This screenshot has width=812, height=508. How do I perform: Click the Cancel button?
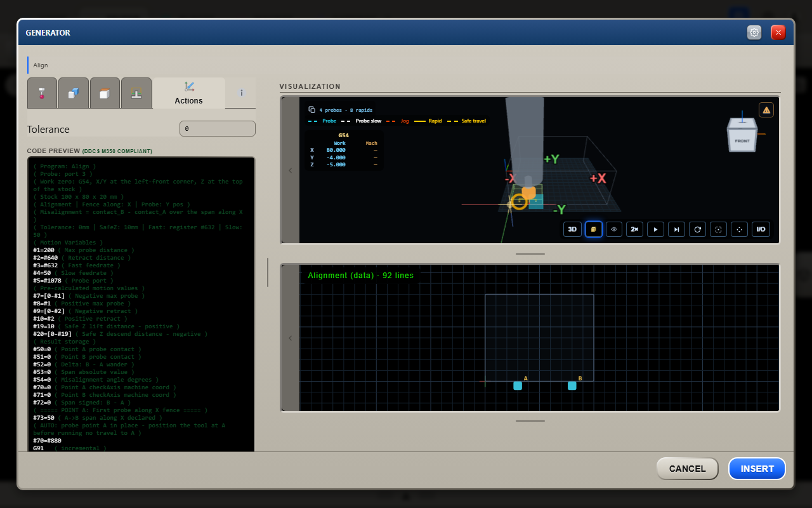click(688, 469)
